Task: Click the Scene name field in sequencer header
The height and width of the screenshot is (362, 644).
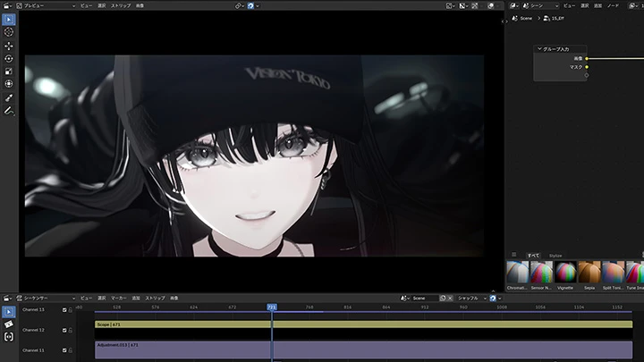Action: [425, 298]
